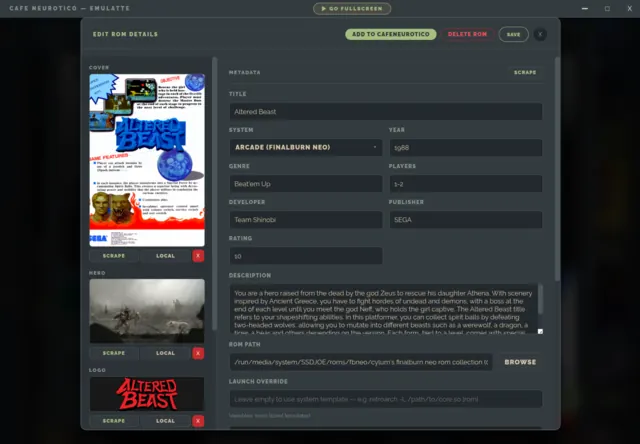This screenshot has height=444, width=640.
Task: Edit the Rating field
Action: (x=306, y=256)
